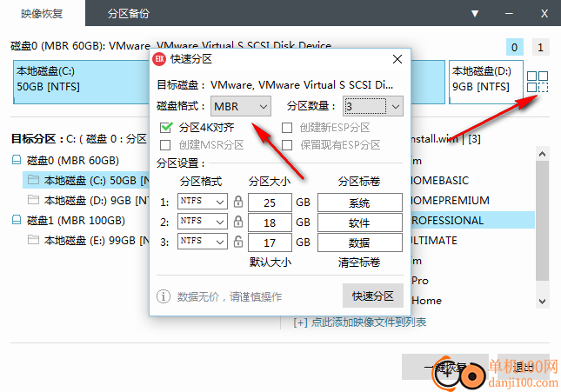Click the image list scrollbar thumb

tap(542, 221)
